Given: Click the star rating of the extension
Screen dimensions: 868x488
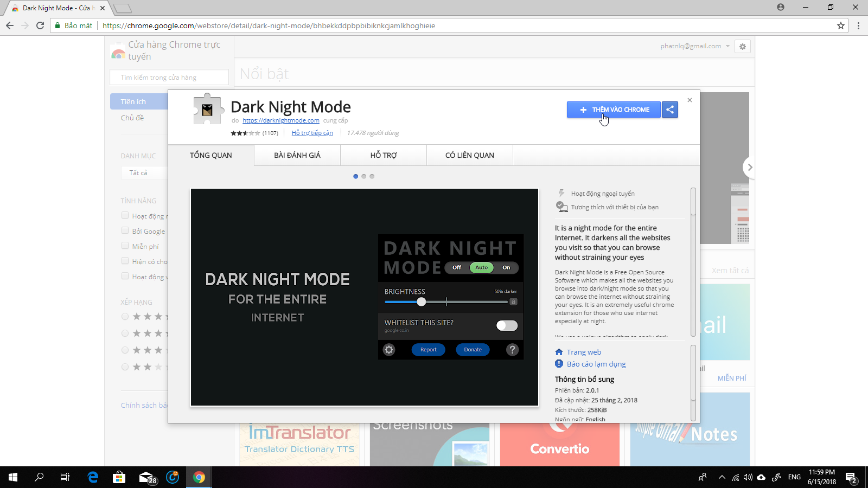Looking at the screenshot, I should pos(245,133).
